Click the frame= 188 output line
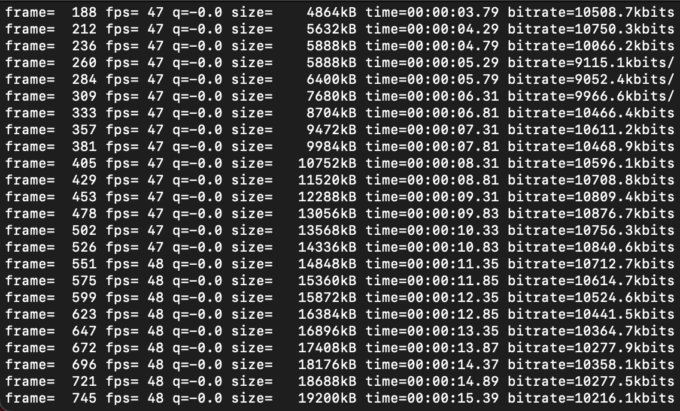Viewport: 680px width, 411px height. (x=340, y=12)
